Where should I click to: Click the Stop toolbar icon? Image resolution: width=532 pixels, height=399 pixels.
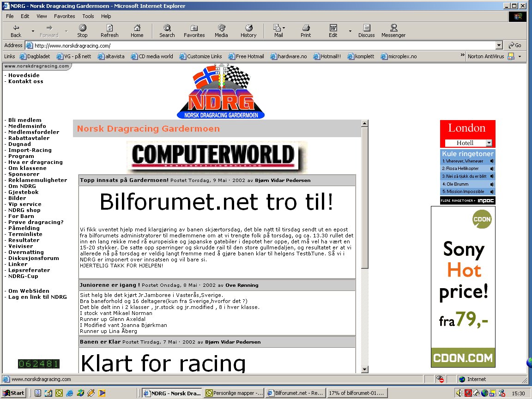pyautogui.click(x=82, y=31)
